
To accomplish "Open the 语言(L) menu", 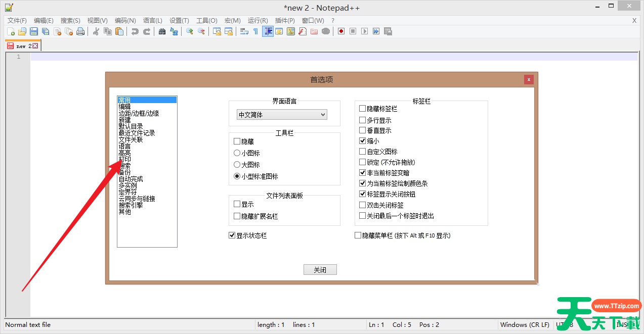I will [x=152, y=21].
